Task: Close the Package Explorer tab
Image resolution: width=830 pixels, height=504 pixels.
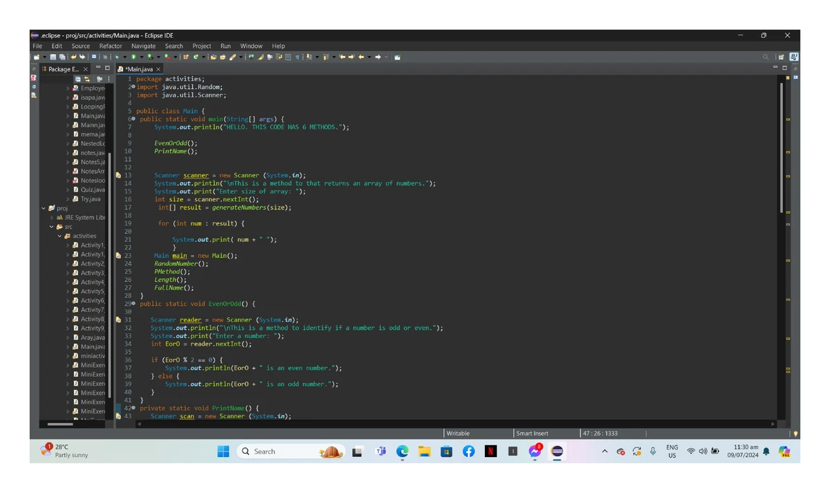Action: (86, 69)
